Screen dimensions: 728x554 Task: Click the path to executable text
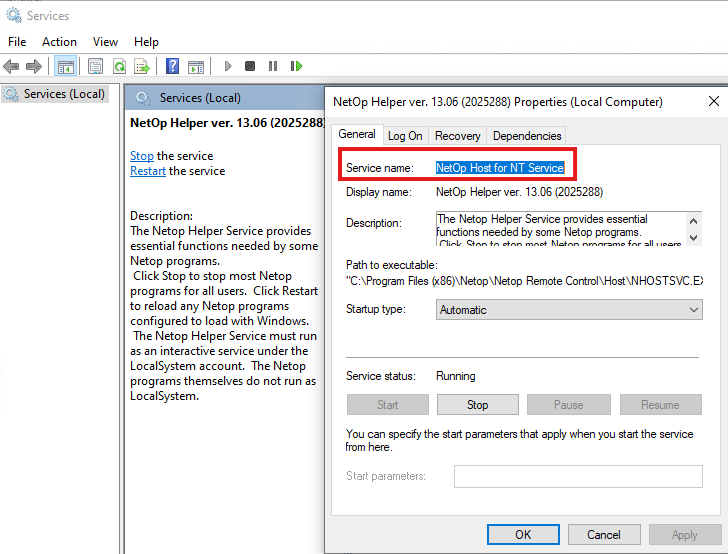point(525,281)
